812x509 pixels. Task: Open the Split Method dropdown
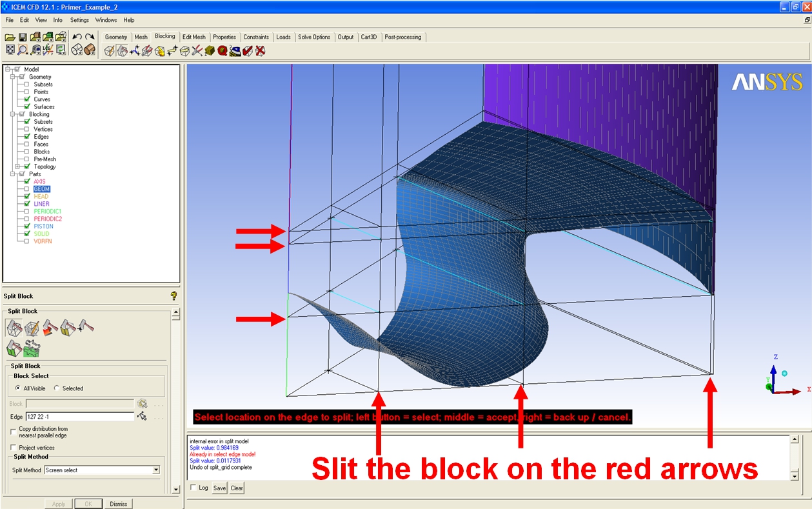pyautogui.click(x=156, y=470)
